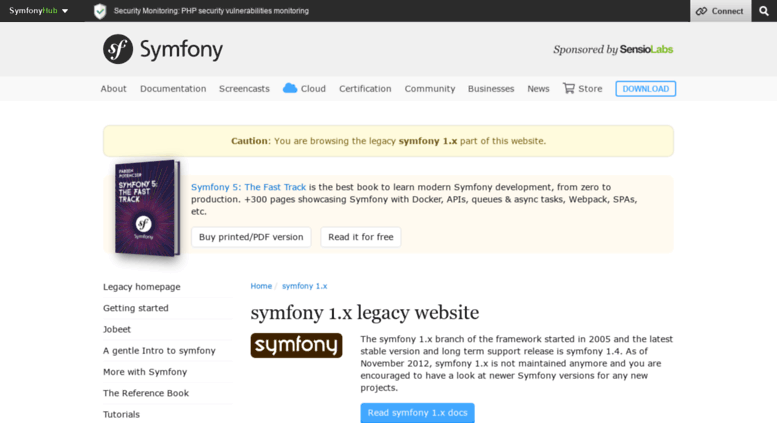Click Read it for free button

(x=361, y=237)
